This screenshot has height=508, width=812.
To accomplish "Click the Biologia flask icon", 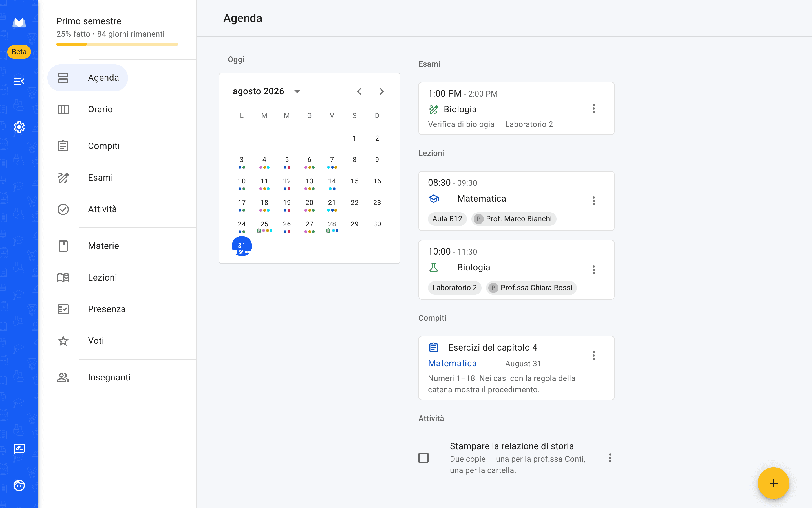I will pos(434,268).
